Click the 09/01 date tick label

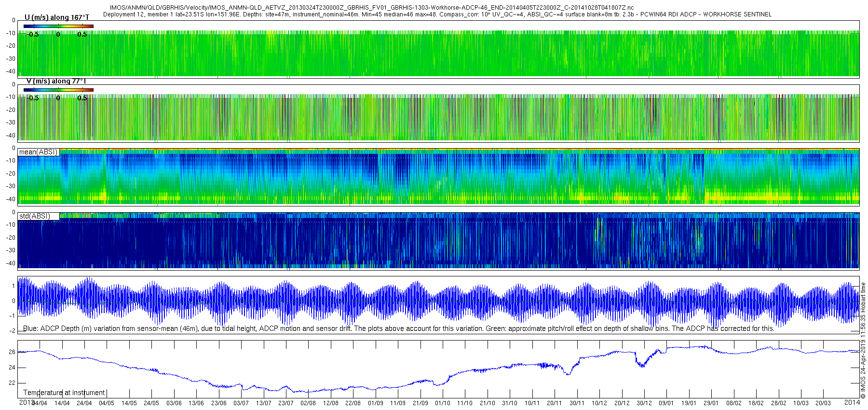pyautogui.click(x=666, y=403)
